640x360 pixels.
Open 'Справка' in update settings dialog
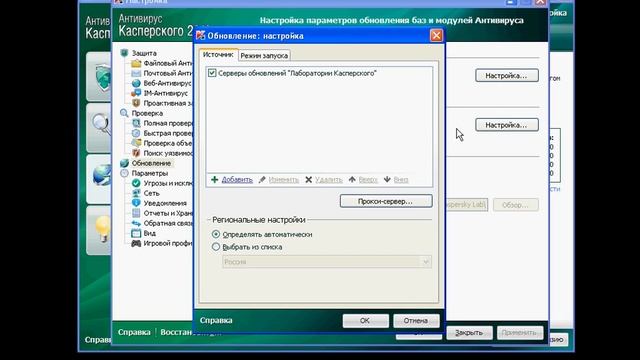[x=216, y=320]
